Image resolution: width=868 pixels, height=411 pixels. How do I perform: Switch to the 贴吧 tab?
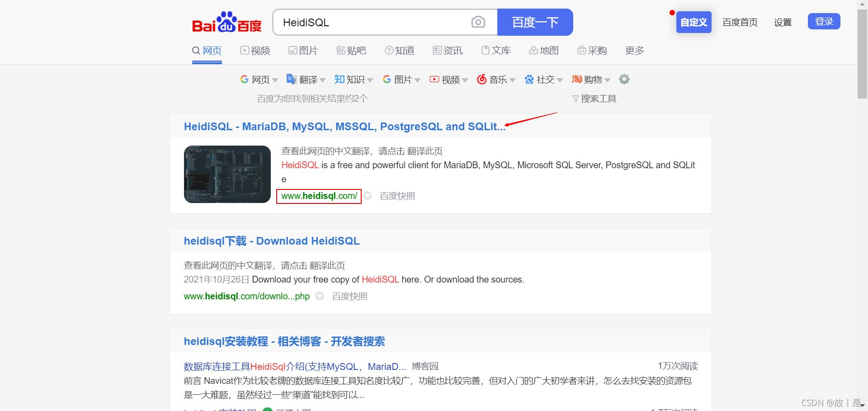[351, 51]
